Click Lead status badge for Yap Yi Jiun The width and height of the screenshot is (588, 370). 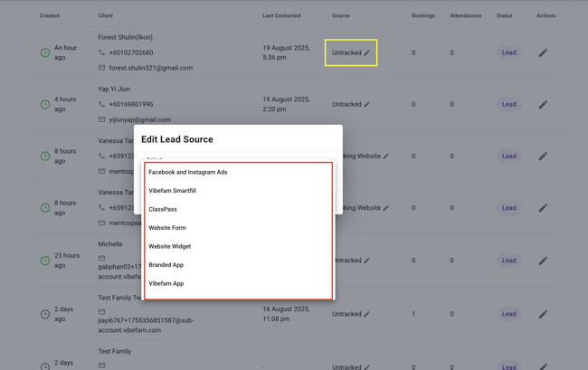pos(509,105)
